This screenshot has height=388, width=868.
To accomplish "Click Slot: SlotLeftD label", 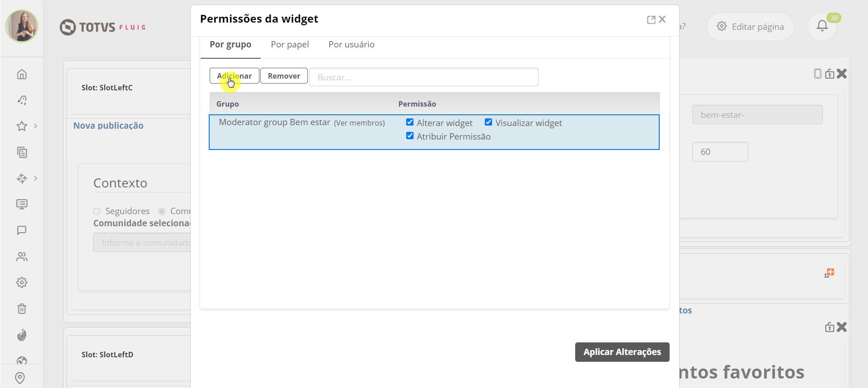I will 108,355.
